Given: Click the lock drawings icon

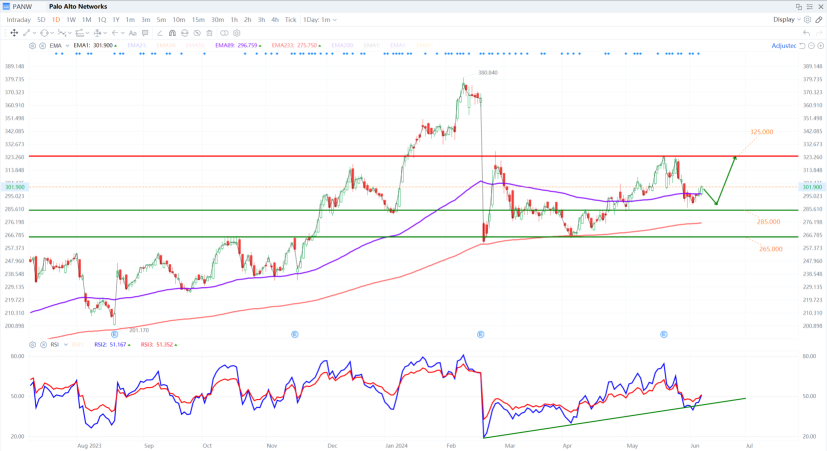Looking at the screenshot, I should pos(185,33).
